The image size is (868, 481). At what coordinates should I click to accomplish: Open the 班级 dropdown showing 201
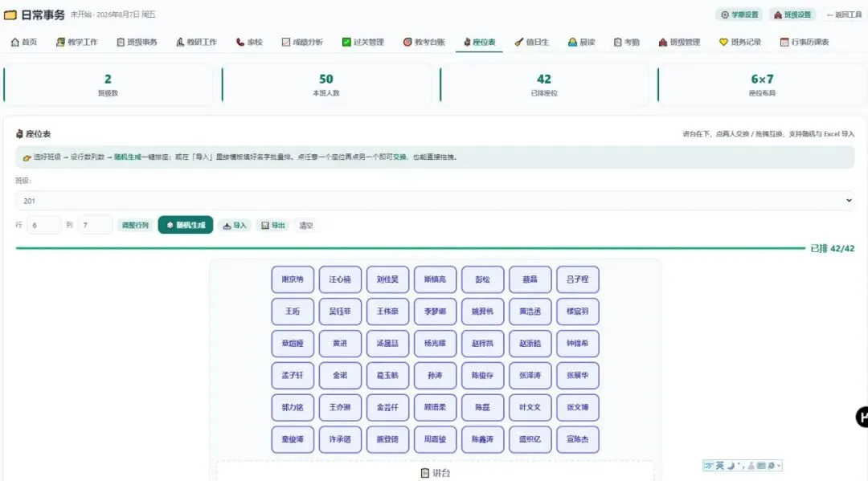point(435,201)
